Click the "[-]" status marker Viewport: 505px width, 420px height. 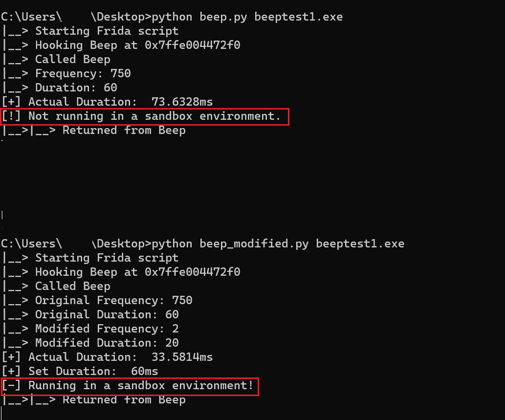12,386
